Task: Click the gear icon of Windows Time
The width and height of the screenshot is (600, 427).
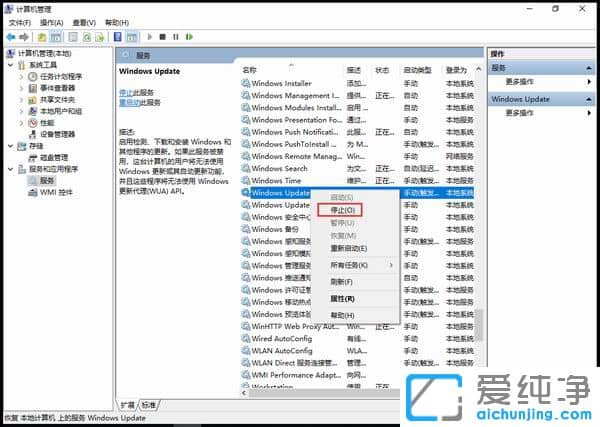Action: click(x=245, y=181)
